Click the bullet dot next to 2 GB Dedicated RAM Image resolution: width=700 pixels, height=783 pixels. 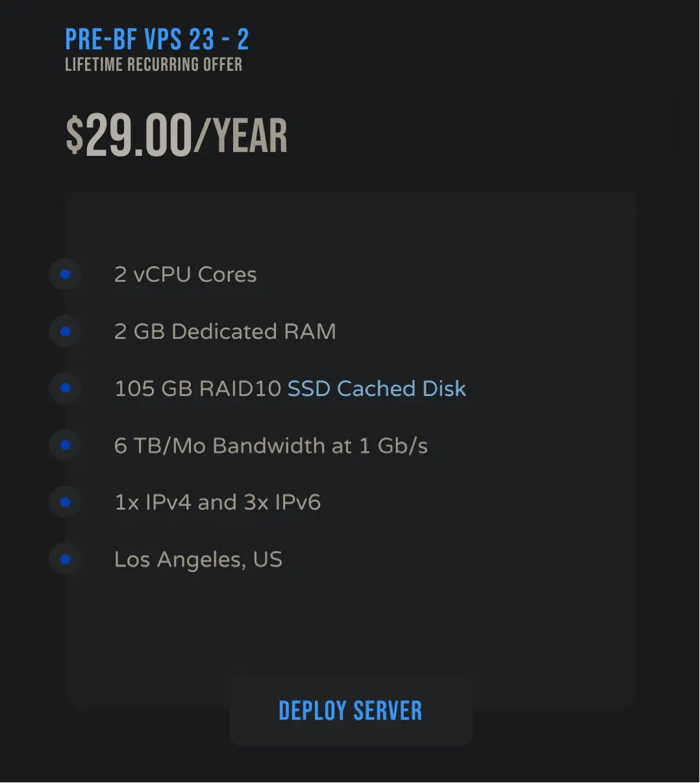pyautogui.click(x=65, y=332)
